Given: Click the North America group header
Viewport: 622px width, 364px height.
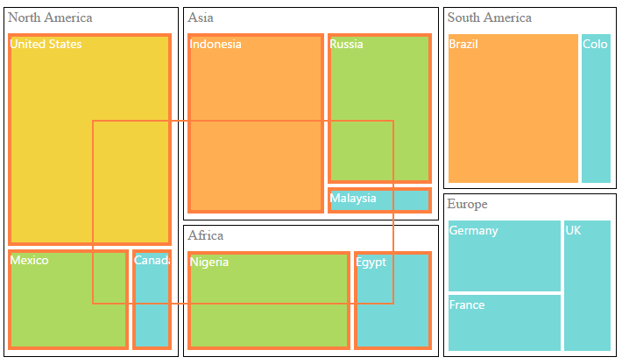Looking at the screenshot, I should pyautogui.click(x=51, y=17).
